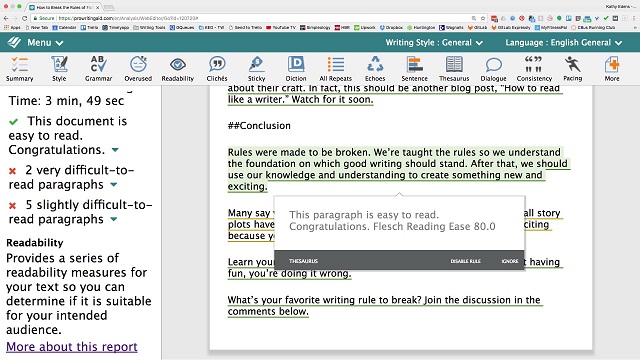Open the Dropbox bookmark
This screenshot has height=360, width=640.
[391, 27]
